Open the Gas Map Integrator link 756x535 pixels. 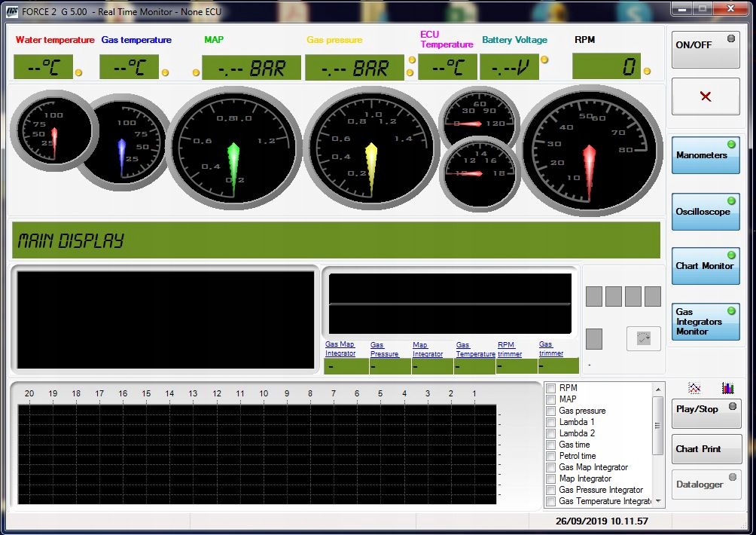tap(340, 349)
